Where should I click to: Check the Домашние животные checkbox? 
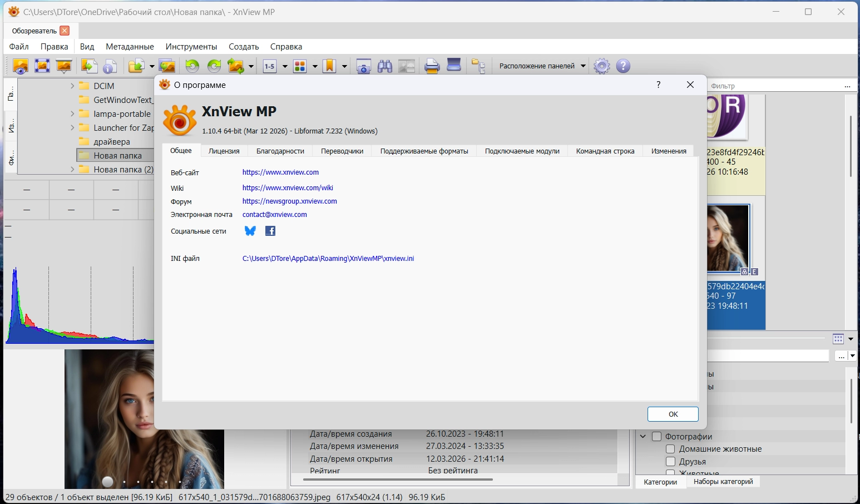[x=670, y=449]
